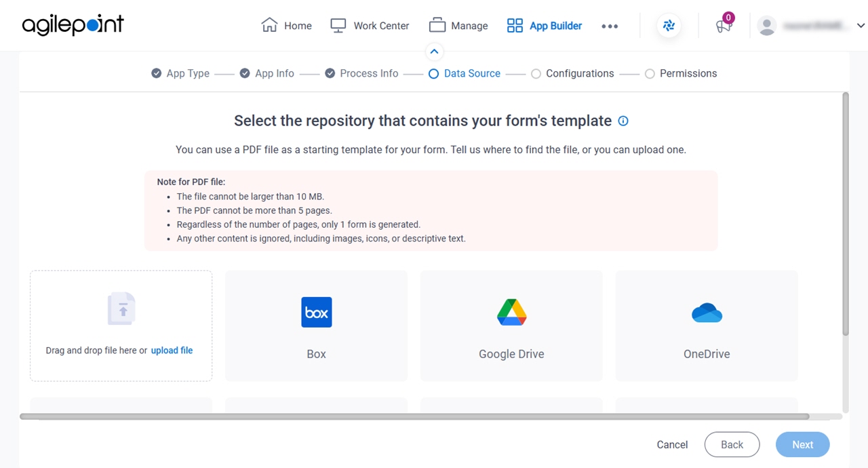Select the Configurations step
Viewport: 868px width, 468px height.
tap(572, 73)
